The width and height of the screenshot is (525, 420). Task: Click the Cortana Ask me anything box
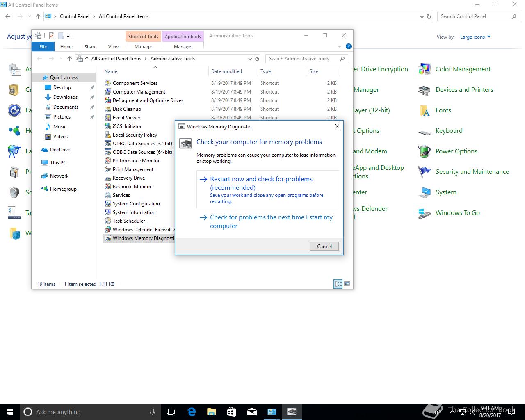click(90, 412)
